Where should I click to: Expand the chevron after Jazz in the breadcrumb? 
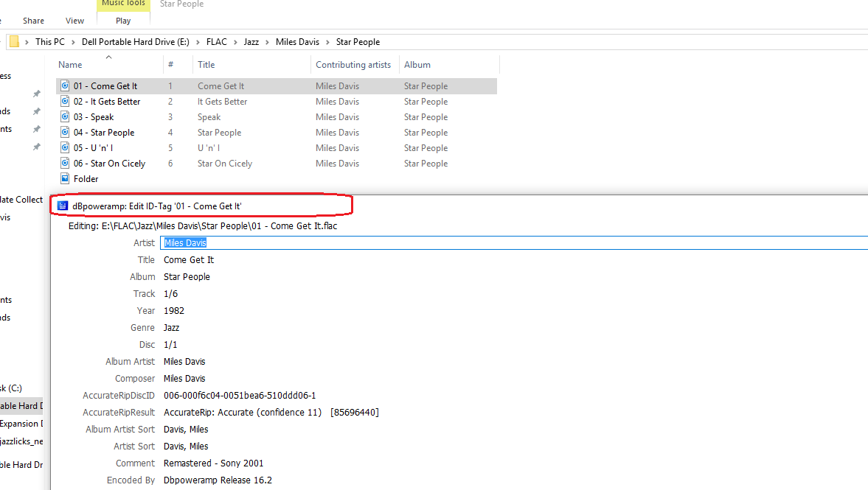click(x=267, y=42)
